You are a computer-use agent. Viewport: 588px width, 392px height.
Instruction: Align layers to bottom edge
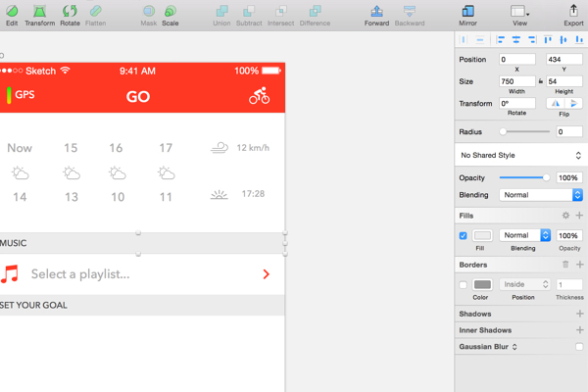(579, 39)
